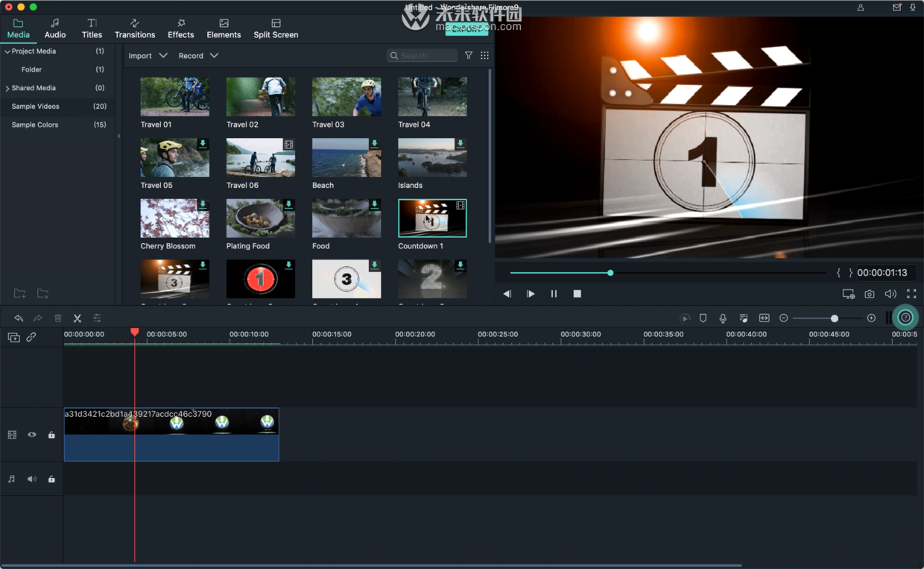Click the redo arrow icon
924x569 pixels.
coord(38,318)
